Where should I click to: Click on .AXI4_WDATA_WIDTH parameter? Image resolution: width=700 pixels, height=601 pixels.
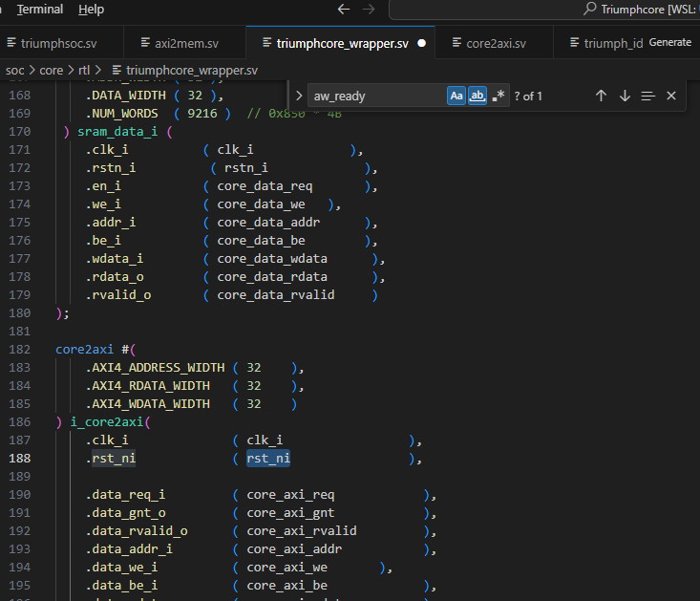(x=148, y=404)
